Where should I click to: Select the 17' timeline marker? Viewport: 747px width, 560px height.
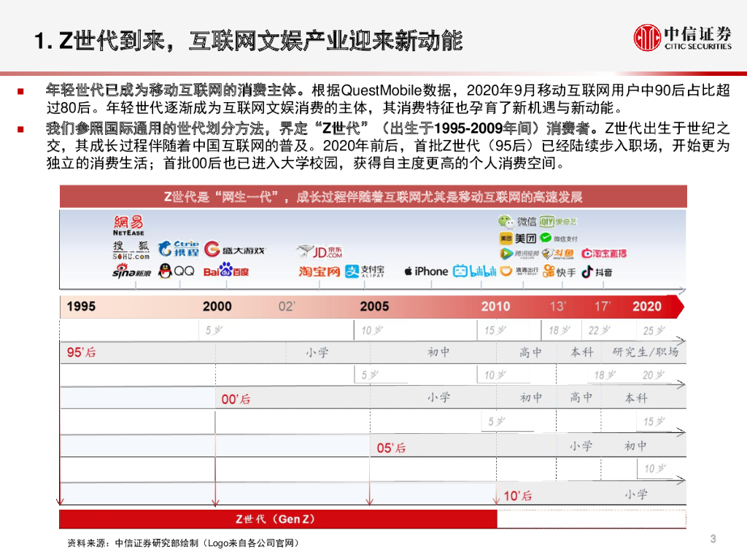coord(602,306)
